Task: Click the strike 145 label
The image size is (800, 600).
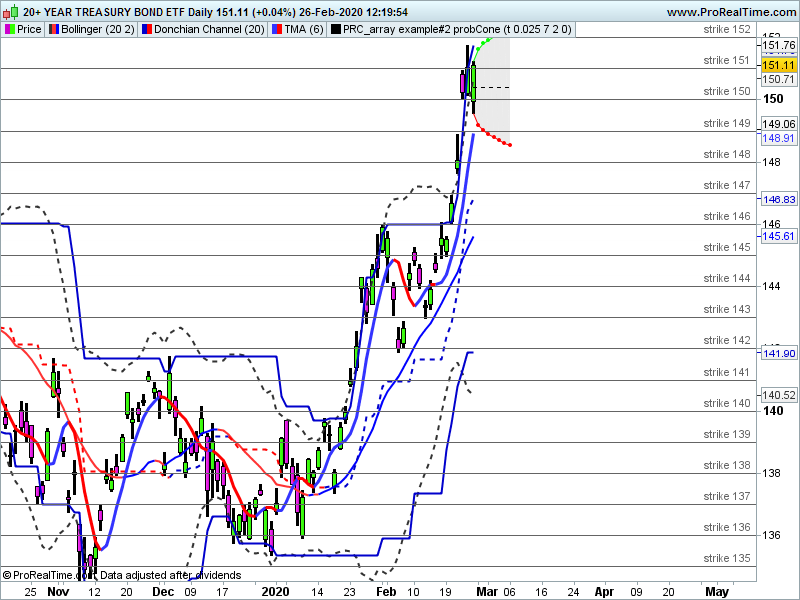Action: tap(727, 247)
